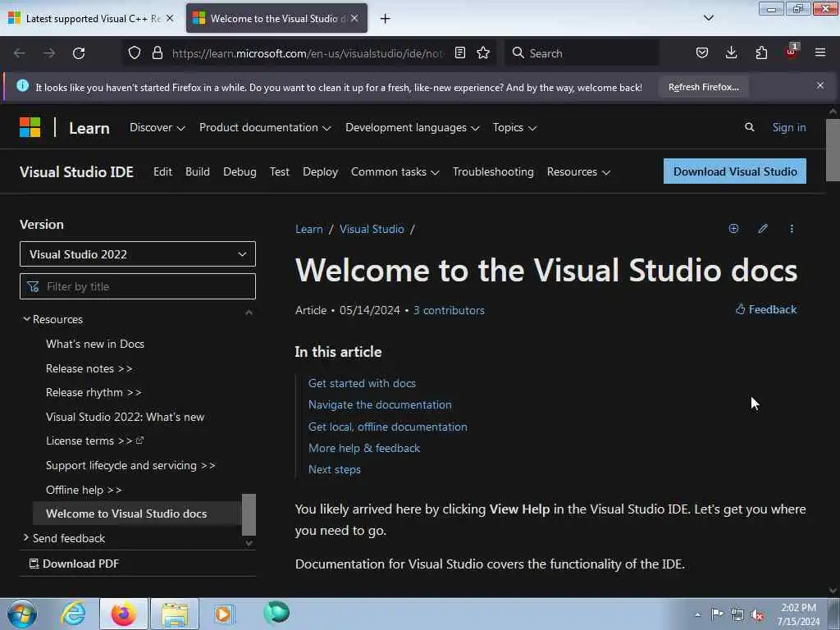
Task: Click the Firefox forward arrow
Action: (48, 53)
